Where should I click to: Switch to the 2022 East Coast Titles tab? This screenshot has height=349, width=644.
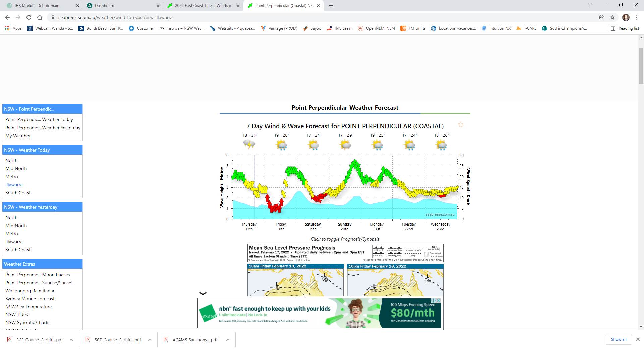tap(203, 6)
